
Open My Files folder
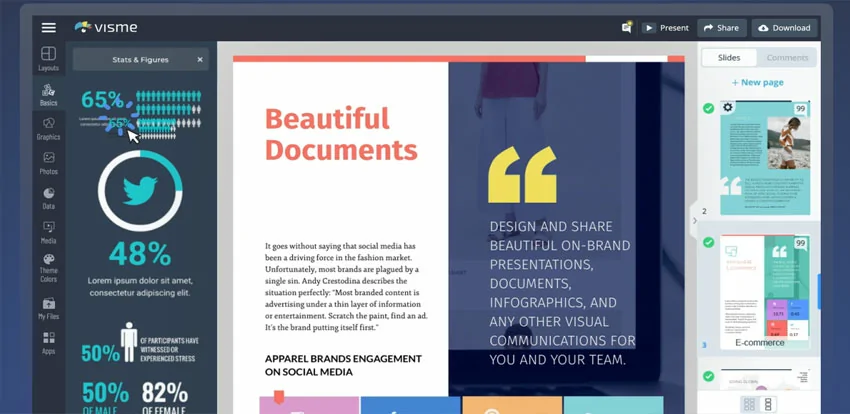pos(48,308)
